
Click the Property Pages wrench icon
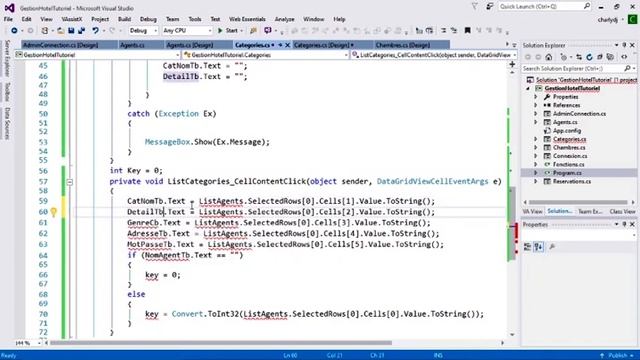pyautogui.click(x=552, y=247)
